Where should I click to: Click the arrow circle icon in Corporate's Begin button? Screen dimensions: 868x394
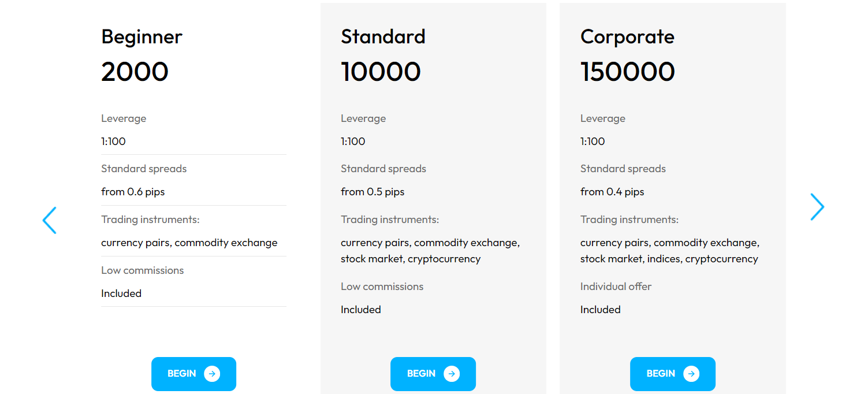click(x=691, y=374)
